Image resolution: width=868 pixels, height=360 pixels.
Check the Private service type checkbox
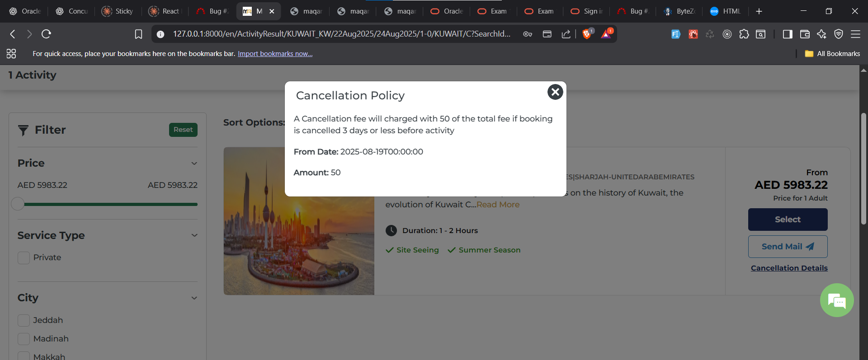coord(24,258)
